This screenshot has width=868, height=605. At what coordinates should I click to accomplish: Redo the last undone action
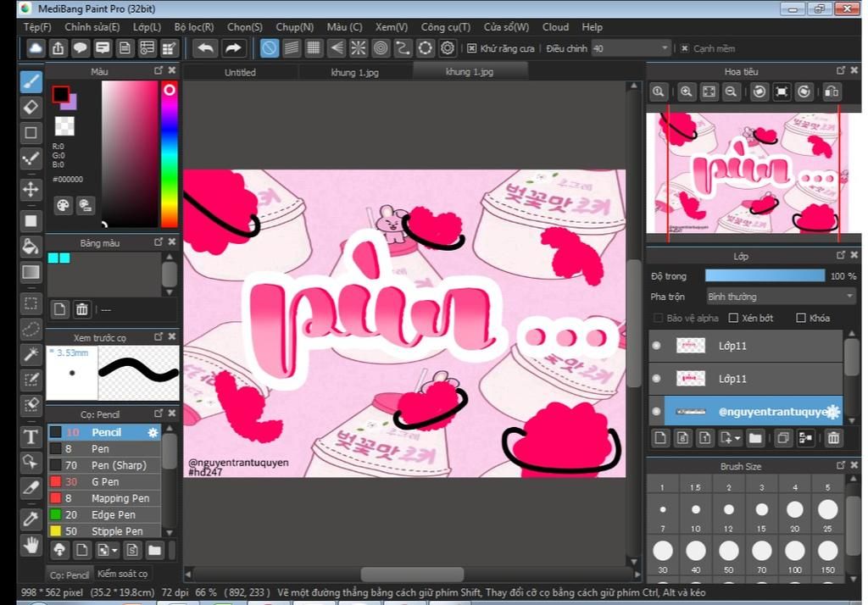[x=233, y=48]
